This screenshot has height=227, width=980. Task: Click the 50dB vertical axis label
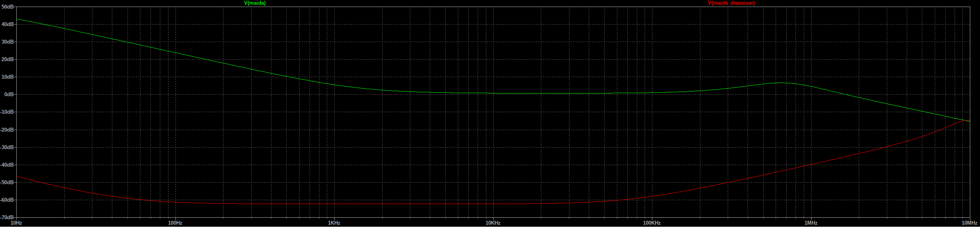tap(7, 7)
